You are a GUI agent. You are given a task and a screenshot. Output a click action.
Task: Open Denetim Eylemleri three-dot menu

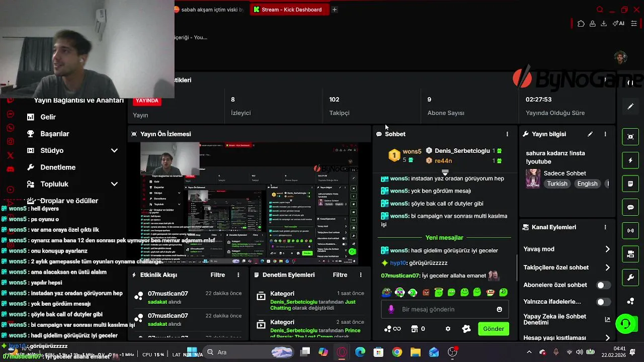coord(361,275)
